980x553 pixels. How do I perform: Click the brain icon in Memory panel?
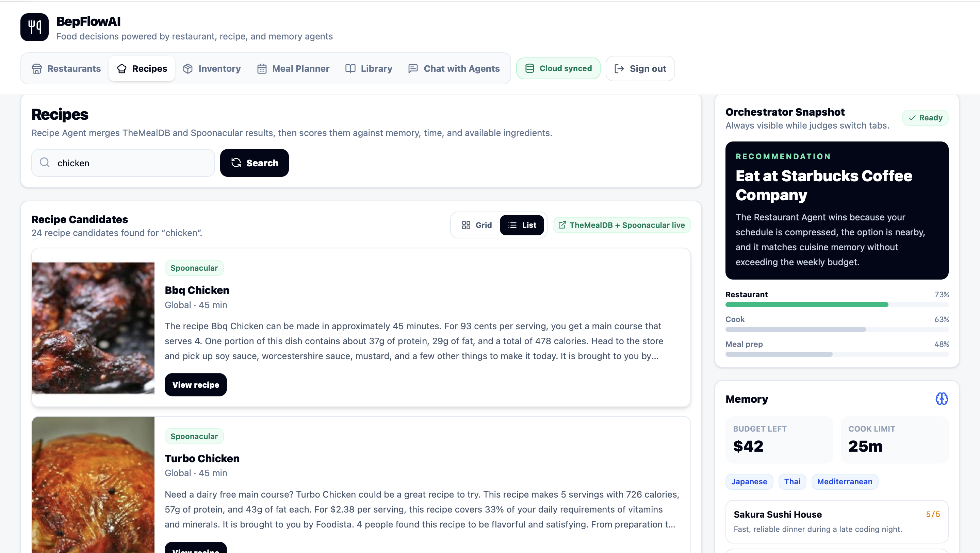942,399
